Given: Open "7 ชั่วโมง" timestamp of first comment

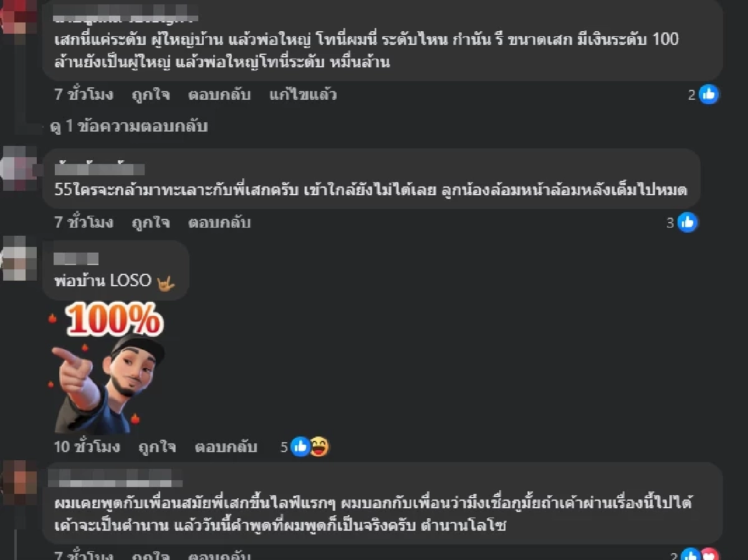Looking at the screenshot, I should (84, 95).
